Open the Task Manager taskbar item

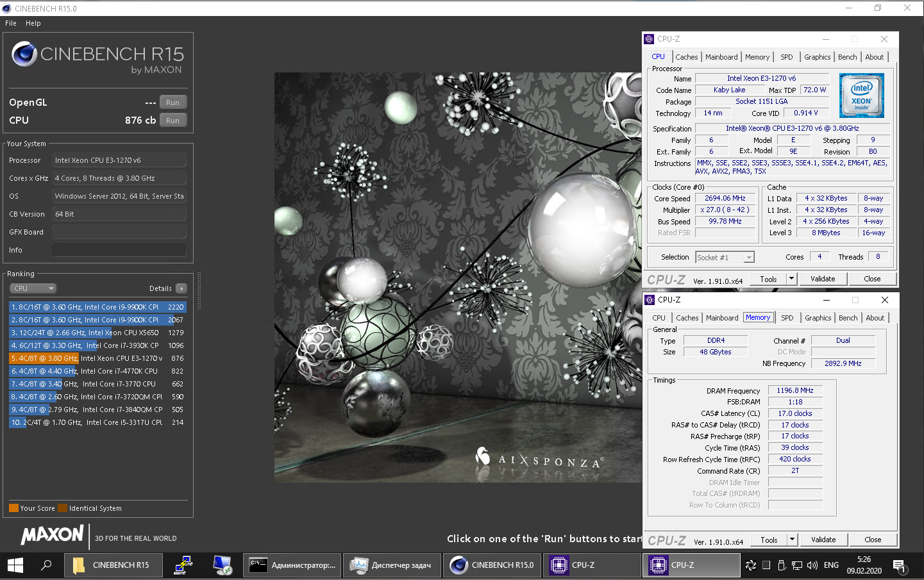click(x=391, y=565)
